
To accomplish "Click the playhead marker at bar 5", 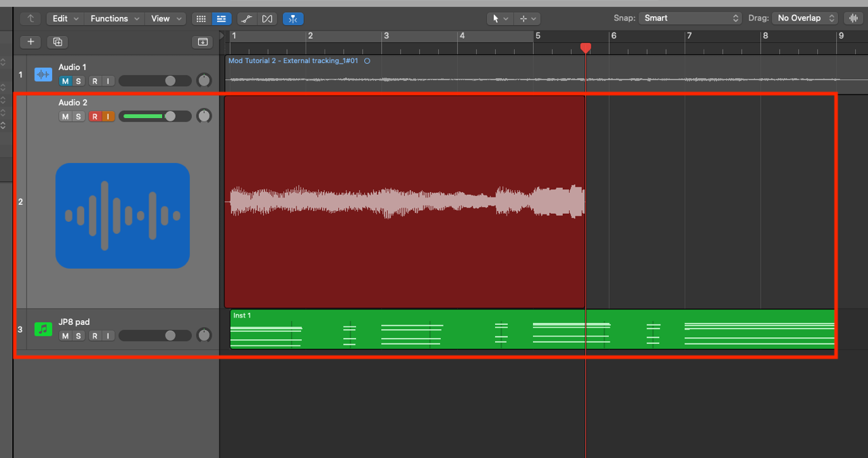I will tap(585, 47).
